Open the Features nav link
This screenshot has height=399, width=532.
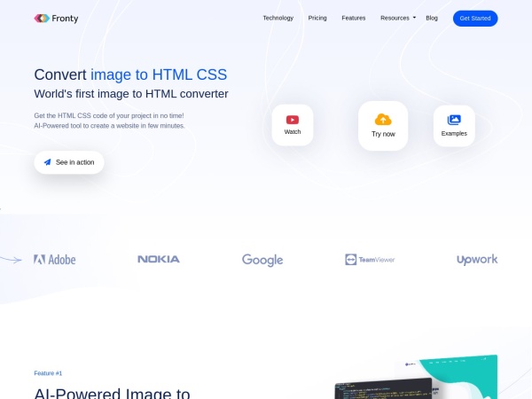[x=354, y=18]
